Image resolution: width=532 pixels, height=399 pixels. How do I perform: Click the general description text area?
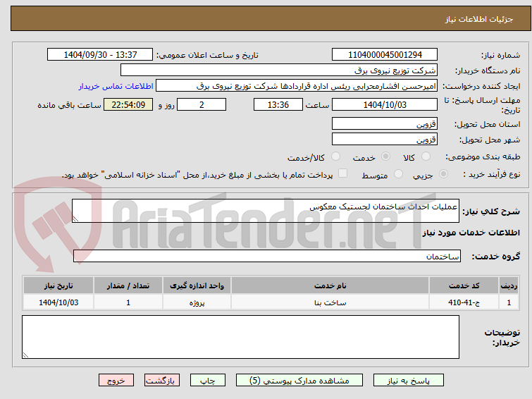[x=266, y=211]
